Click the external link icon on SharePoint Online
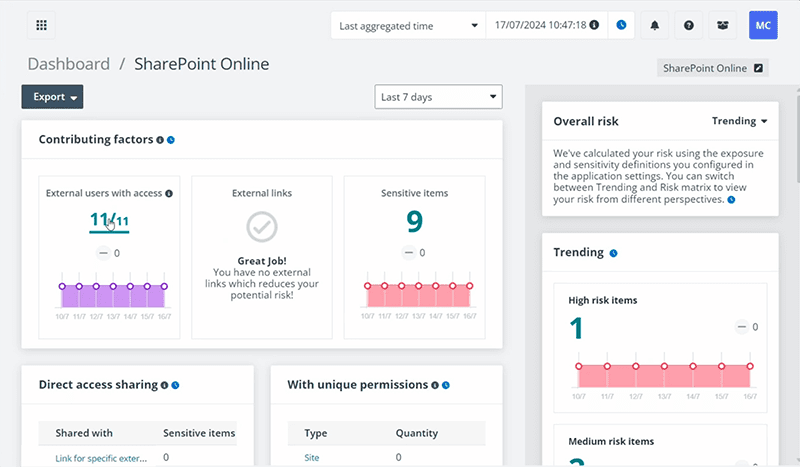This screenshot has width=800, height=467. (759, 68)
